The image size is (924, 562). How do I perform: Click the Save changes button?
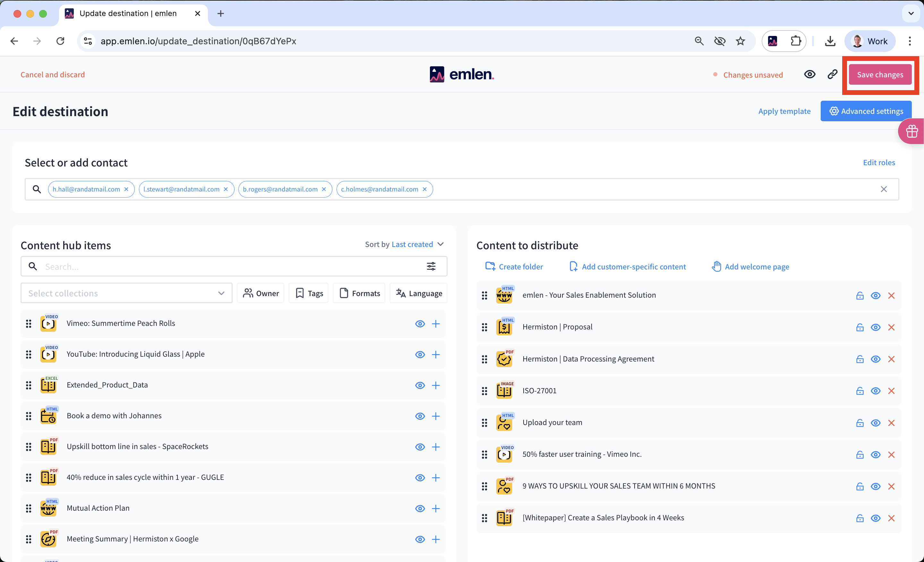click(x=879, y=74)
